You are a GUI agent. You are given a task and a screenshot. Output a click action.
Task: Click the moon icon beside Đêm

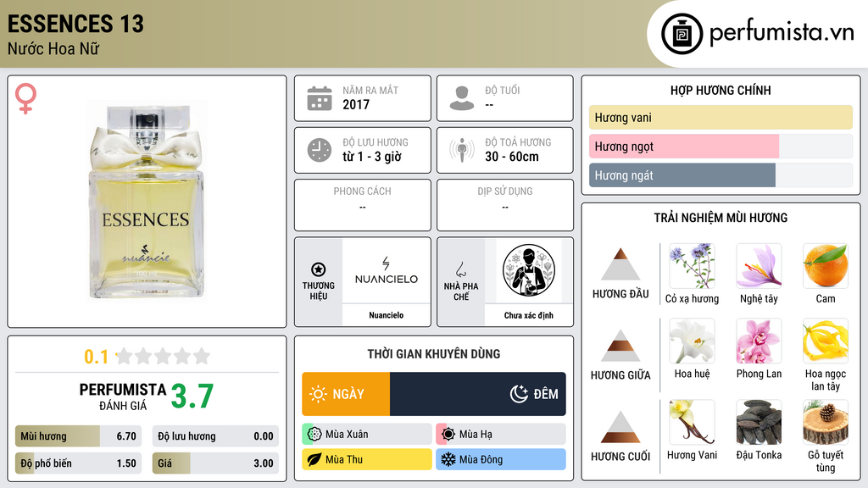[x=519, y=394]
